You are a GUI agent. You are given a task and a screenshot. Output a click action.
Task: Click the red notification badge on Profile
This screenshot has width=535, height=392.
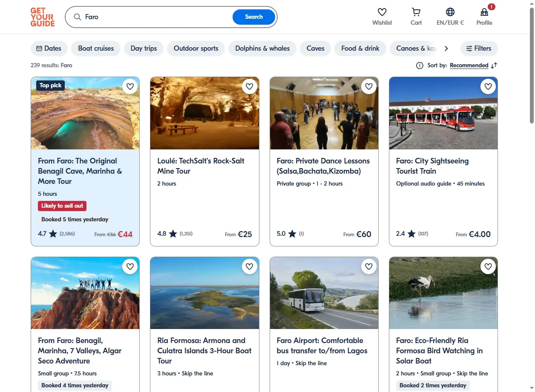point(492,7)
